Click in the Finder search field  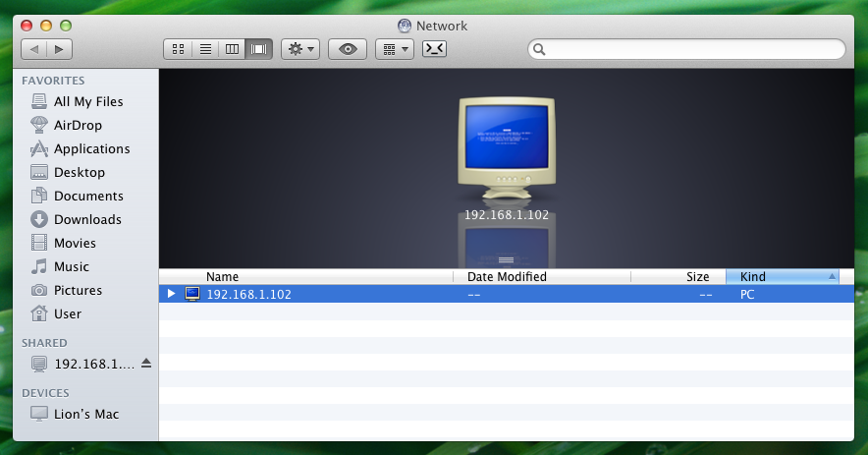coord(687,49)
